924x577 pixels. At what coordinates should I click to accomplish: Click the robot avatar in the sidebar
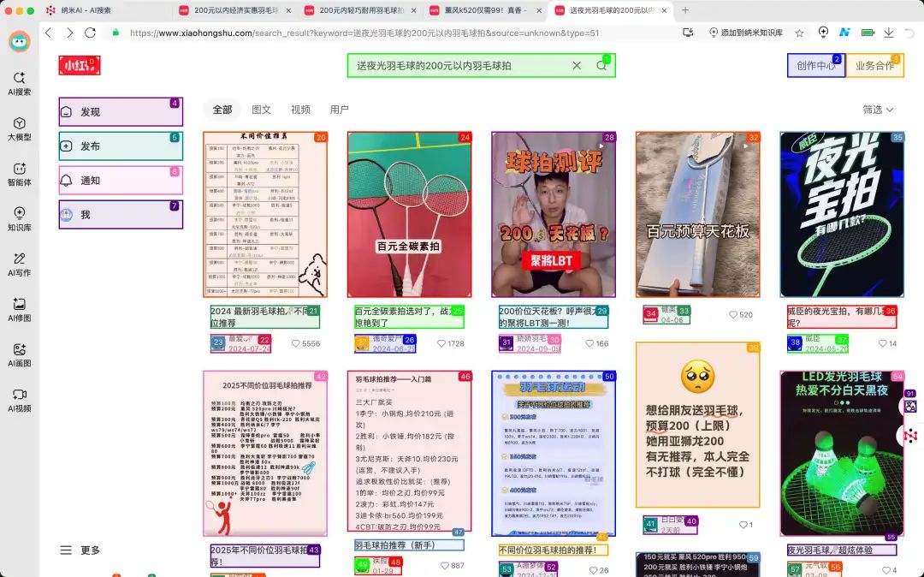tap(20, 41)
